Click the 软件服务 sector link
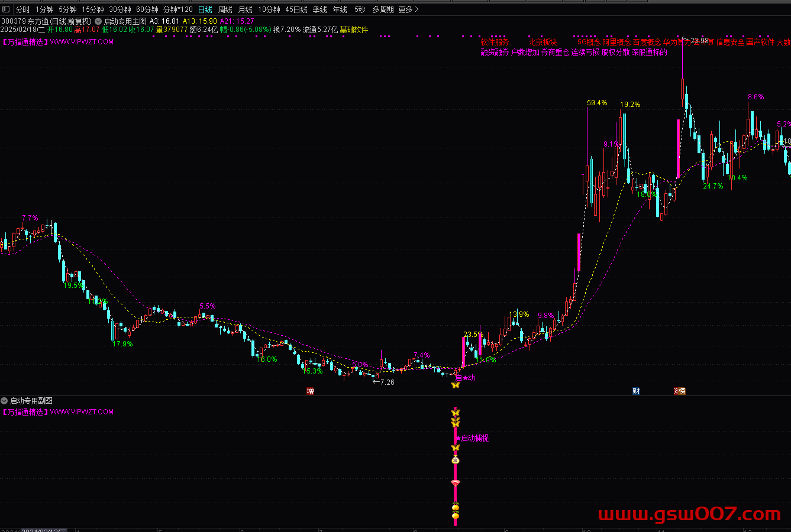 (495, 43)
